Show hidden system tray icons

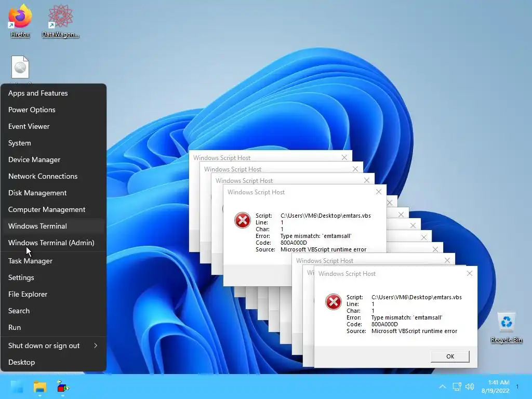(442, 387)
